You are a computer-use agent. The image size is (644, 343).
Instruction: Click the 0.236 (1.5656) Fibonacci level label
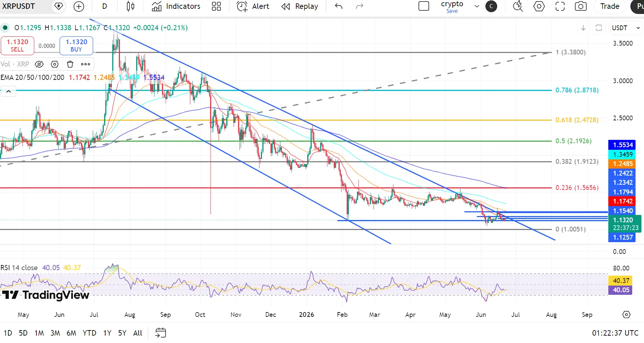pos(577,188)
